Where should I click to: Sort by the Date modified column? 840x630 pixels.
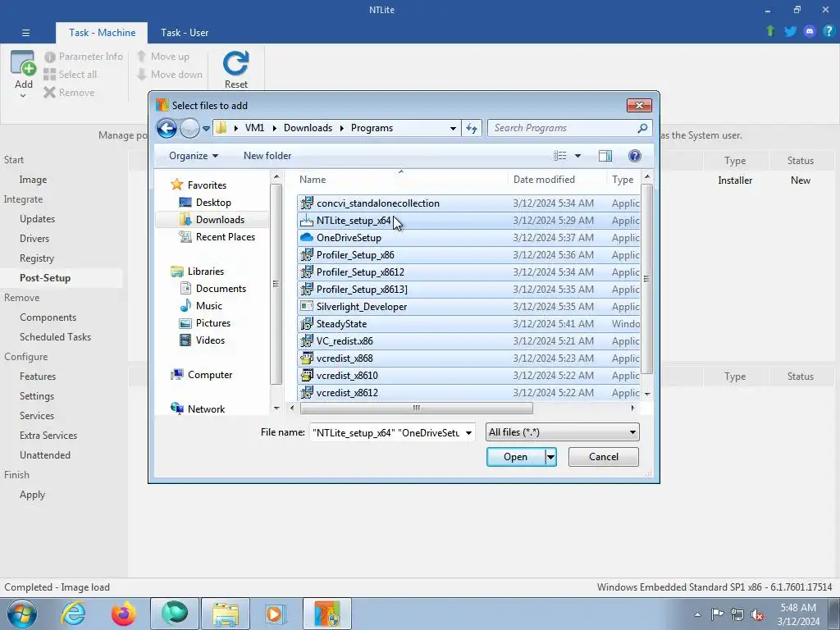(x=544, y=180)
